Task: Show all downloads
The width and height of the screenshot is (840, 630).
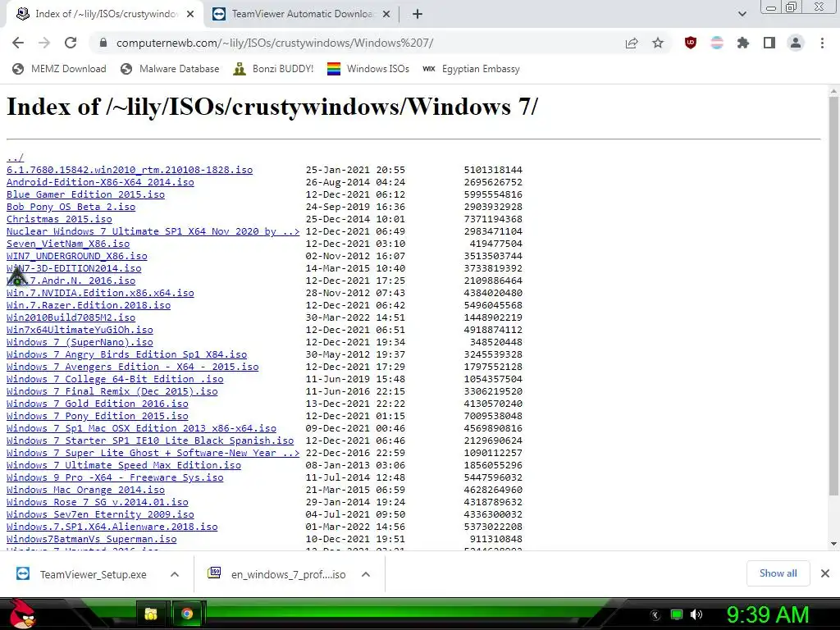Action: 778,573
